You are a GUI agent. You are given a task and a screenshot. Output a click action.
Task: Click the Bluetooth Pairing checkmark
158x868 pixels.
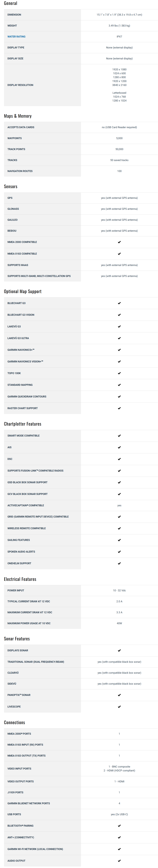click(x=119, y=825)
